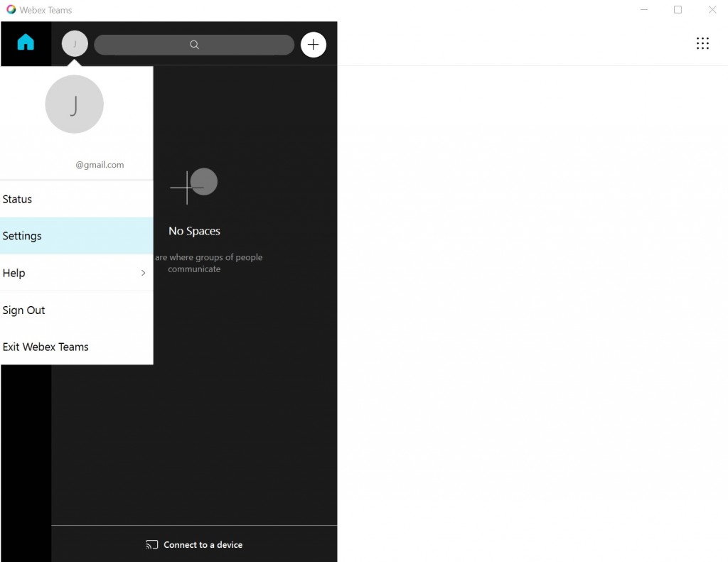Click the search bar field
The image size is (728, 562).
(x=194, y=45)
